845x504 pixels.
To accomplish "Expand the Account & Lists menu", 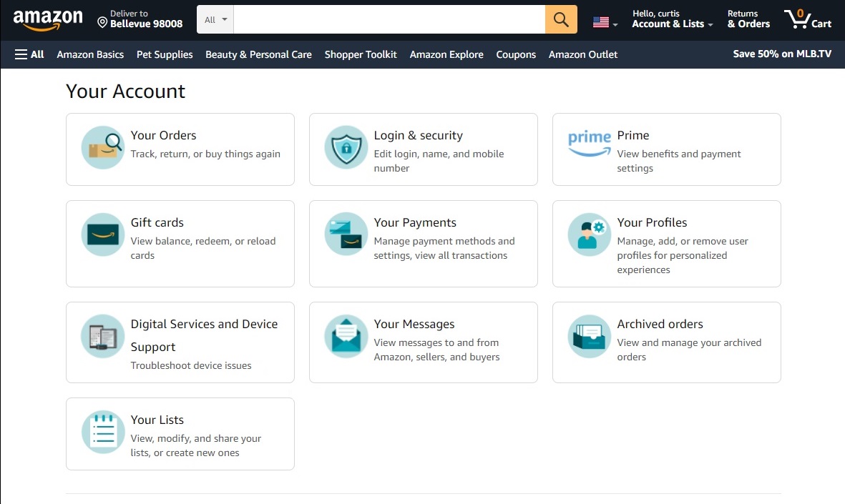I will tap(671, 19).
